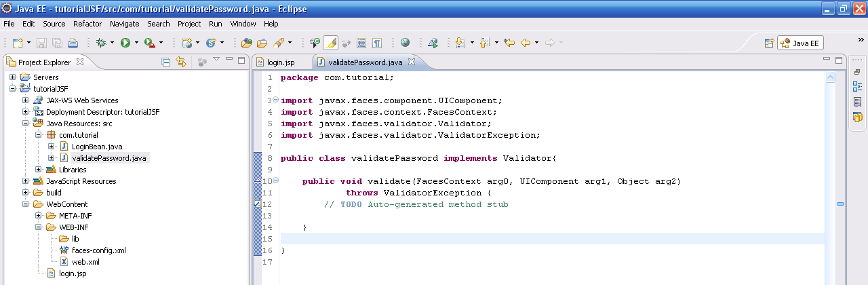868x285 pixels.
Task: Maximize the Project Explorer panel
Action: (x=241, y=60)
